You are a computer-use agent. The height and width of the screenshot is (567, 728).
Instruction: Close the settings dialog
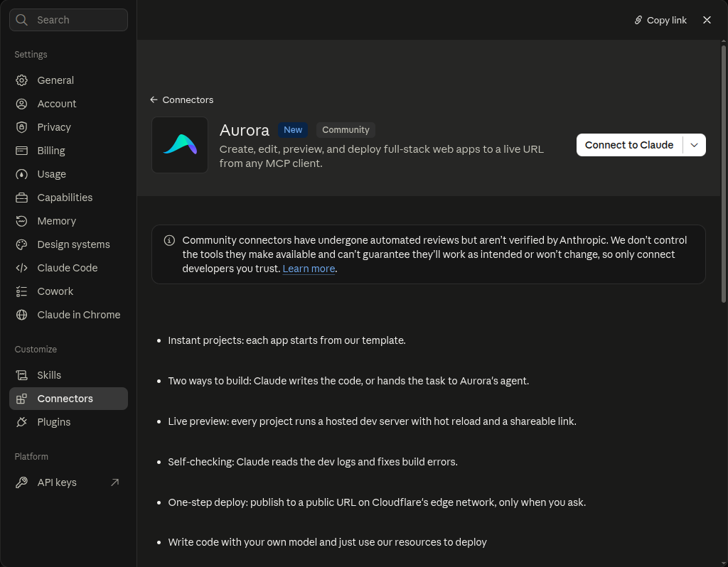pyautogui.click(x=707, y=20)
